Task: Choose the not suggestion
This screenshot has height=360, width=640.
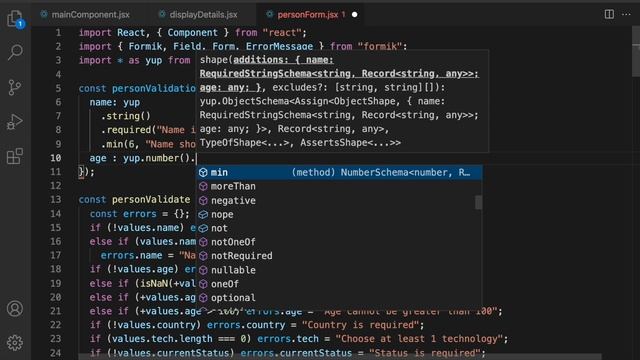Action: 339,228
